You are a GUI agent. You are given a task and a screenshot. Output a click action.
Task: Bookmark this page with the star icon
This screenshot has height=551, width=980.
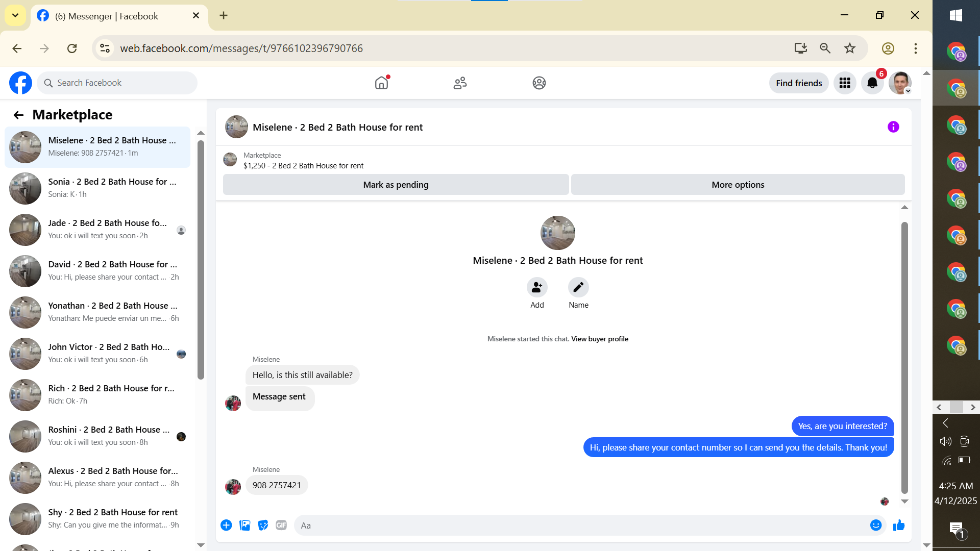[850, 48]
